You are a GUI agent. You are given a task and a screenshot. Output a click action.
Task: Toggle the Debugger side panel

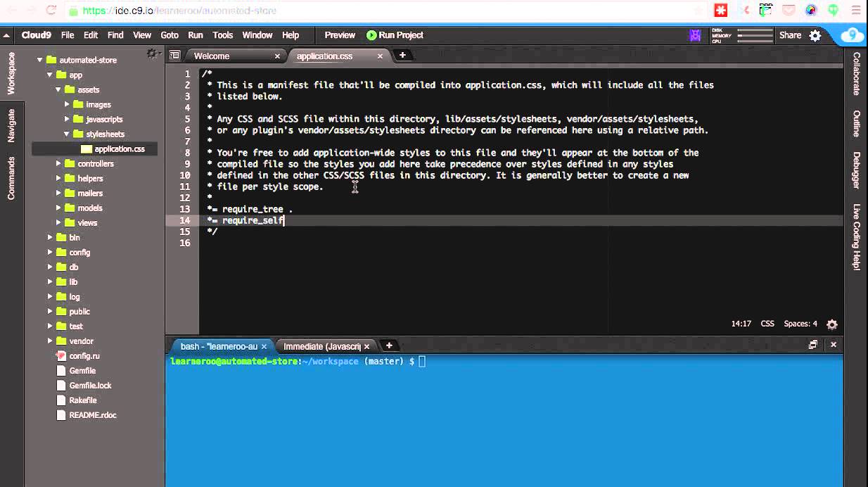[856, 170]
